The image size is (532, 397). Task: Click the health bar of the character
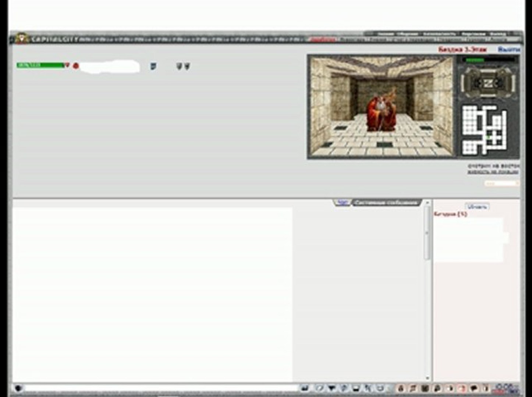coord(40,65)
